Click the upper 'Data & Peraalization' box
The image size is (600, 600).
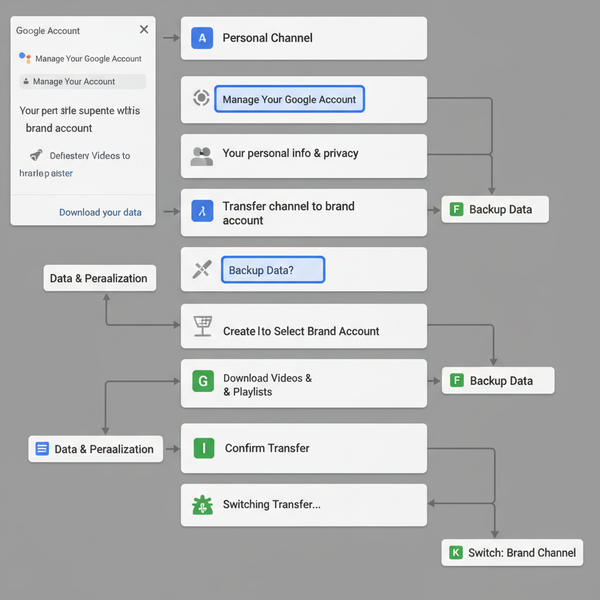(99, 278)
